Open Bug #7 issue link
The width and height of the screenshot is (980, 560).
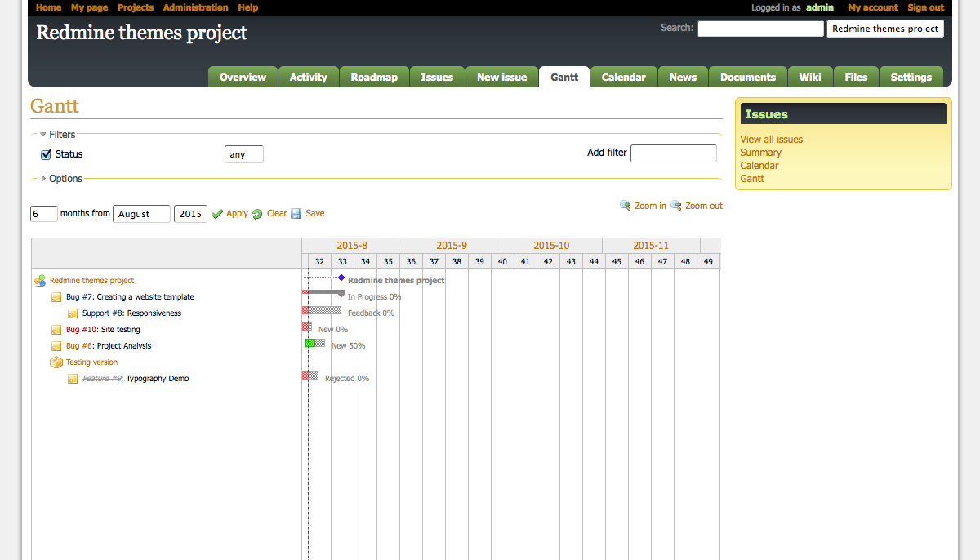point(79,297)
